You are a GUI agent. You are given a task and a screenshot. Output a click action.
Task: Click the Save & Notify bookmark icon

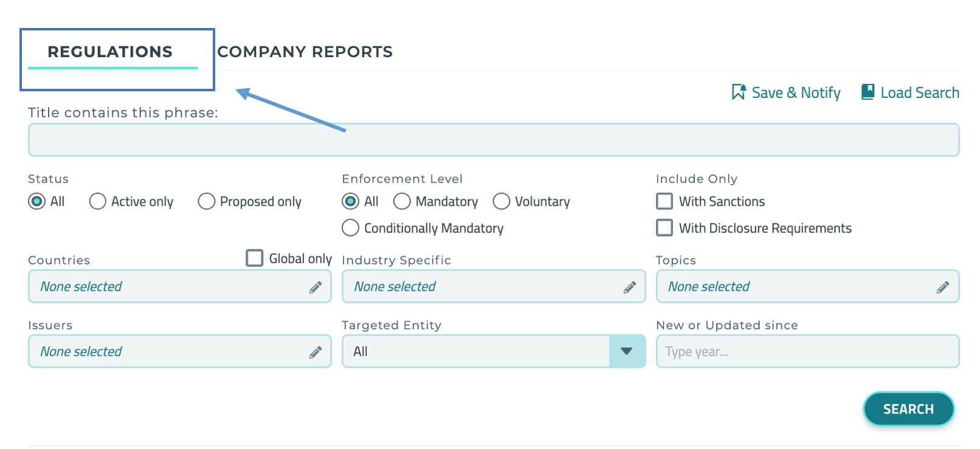click(739, 92)
